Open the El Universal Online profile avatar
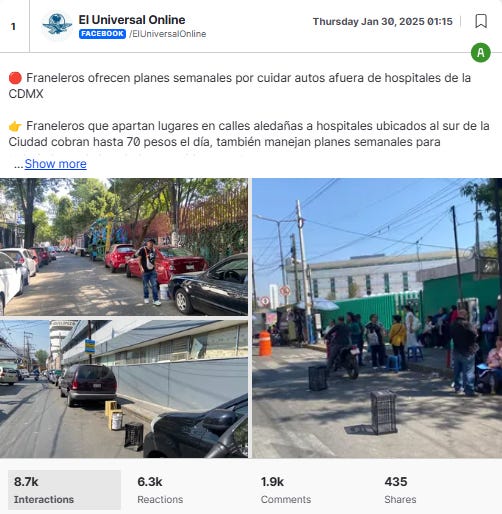This screenshot has width=502, height=514. coord(57,25)
